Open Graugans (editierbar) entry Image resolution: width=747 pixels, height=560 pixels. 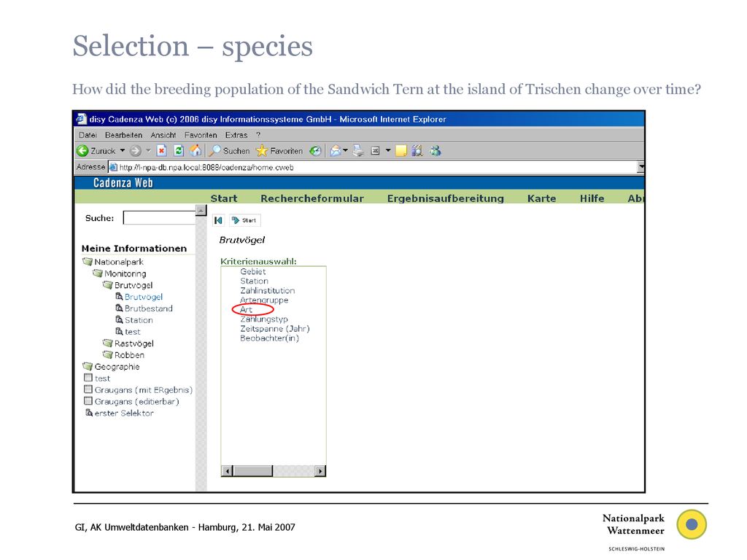[x=136, y=402]
